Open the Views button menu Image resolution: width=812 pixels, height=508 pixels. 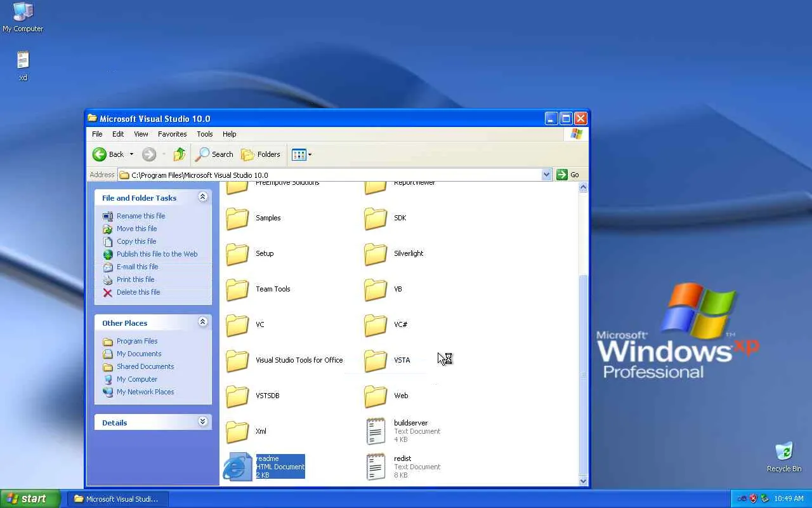point(301,154)
